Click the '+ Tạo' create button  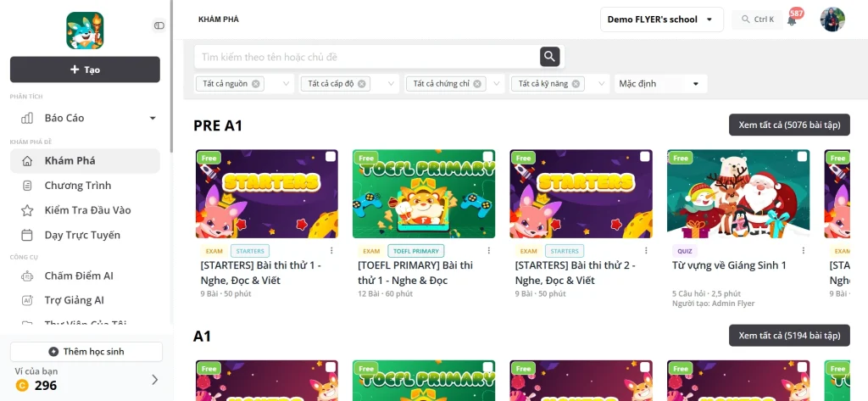pyautogui.click(x=85, y=70)
